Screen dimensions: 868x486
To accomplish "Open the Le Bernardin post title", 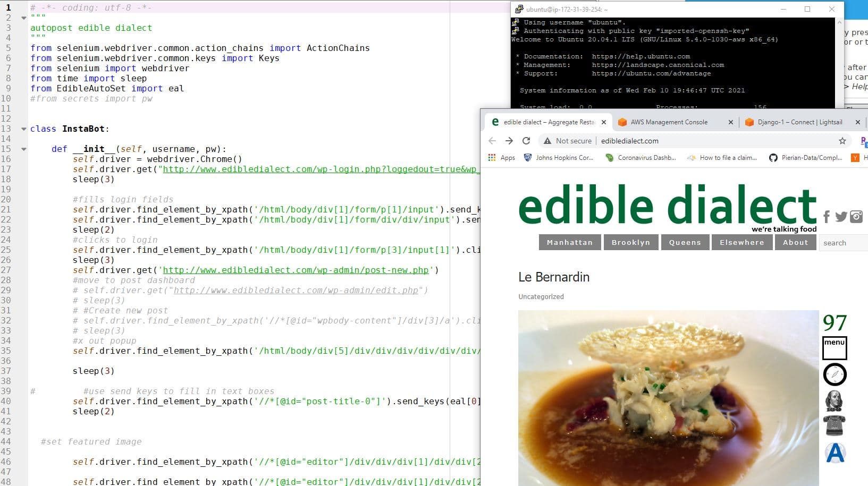I will [x=554, y=277].
